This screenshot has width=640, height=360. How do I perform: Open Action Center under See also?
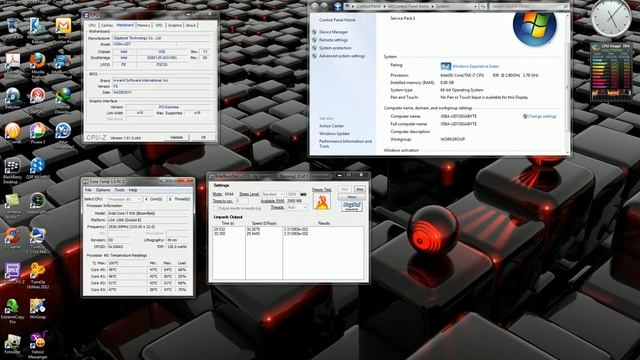[331, 126]
